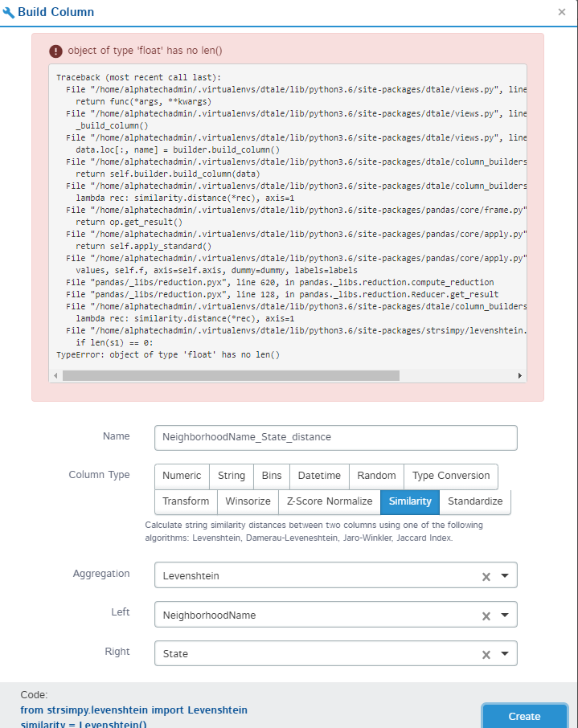Expand the Right column dropdown arrow
Screen dimensions: 578x728
[505, 654]
